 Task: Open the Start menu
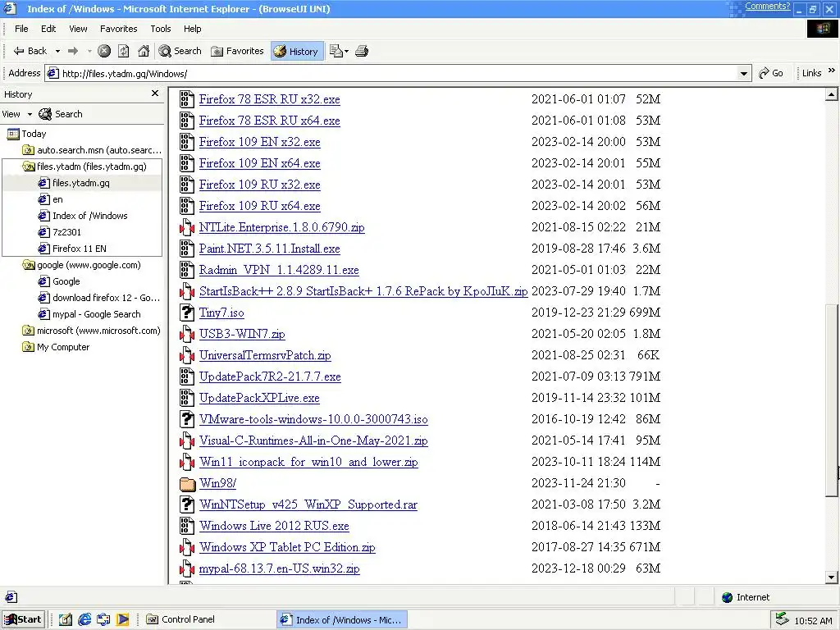(23, 620)
